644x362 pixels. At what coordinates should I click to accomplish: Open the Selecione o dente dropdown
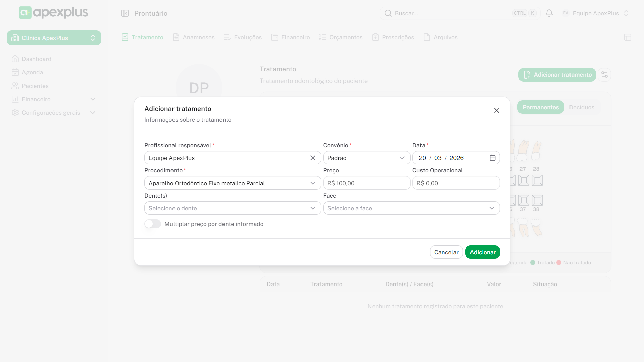point(233,208)
